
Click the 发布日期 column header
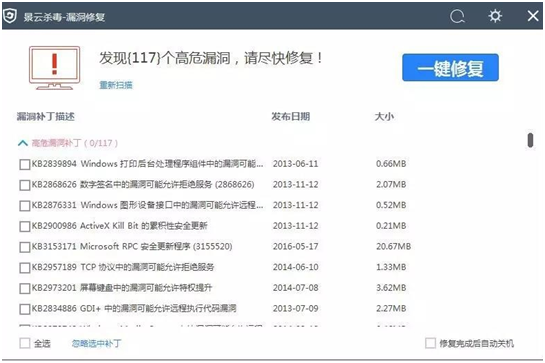point(291,116)
